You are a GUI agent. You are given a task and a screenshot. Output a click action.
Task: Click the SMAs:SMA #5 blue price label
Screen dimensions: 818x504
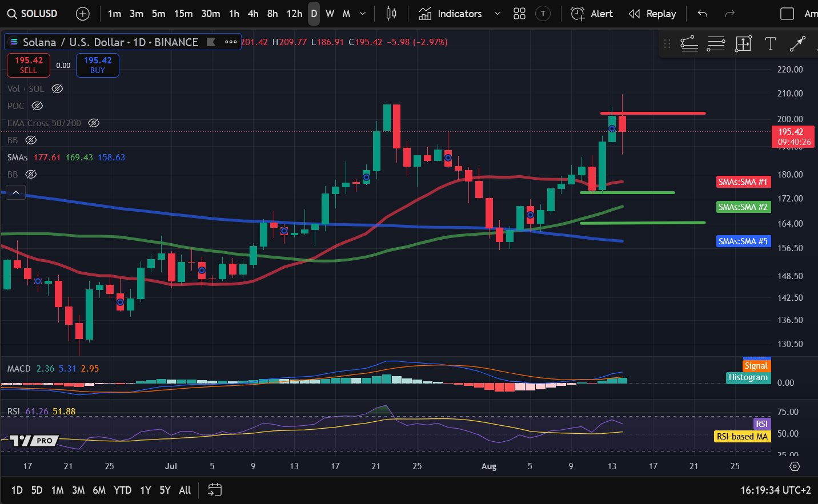[x=743, y=241]
